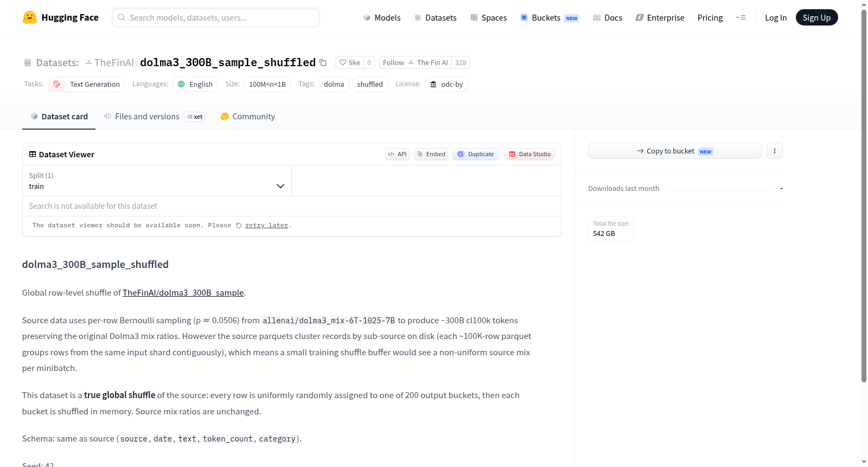Click the like button
The height and width of the screenshot is (467, 868).
pyautogui.click(x=350, y=62)
